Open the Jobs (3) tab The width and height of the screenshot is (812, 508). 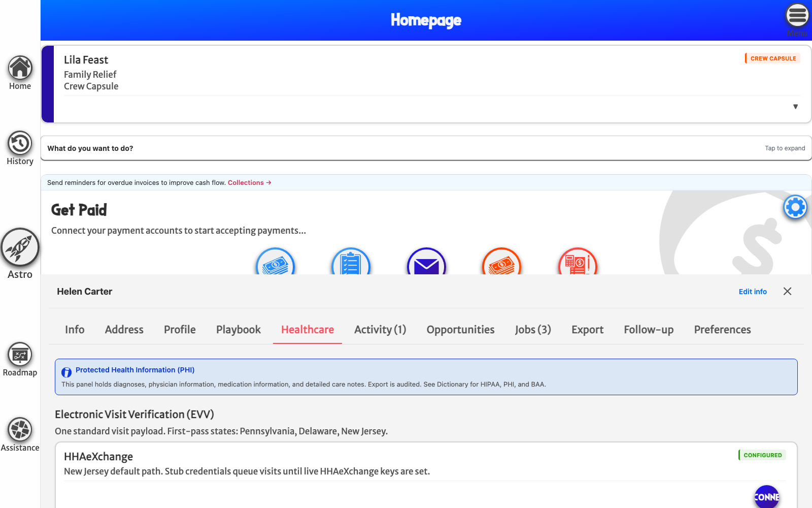[x=533, y=330]
